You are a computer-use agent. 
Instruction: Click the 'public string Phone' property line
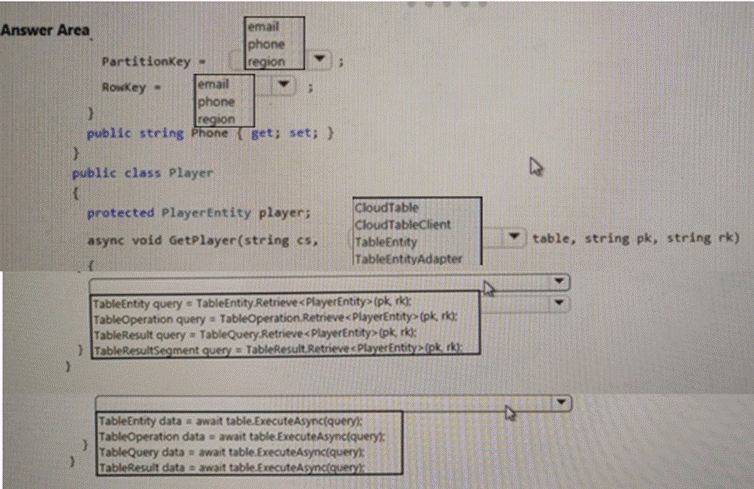[210, 133]
